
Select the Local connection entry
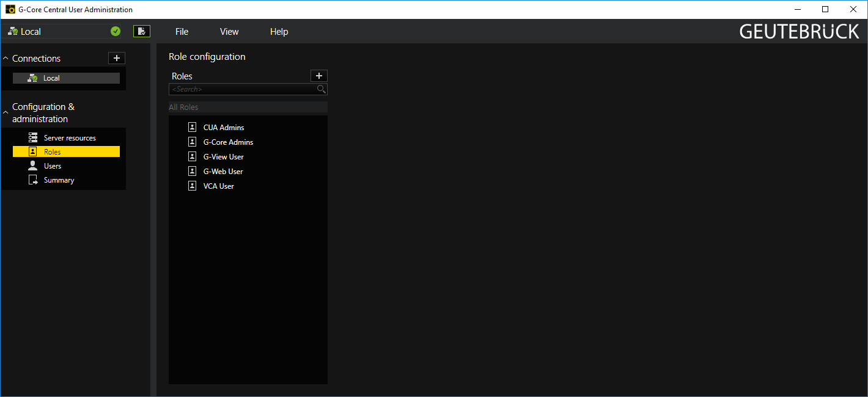(x=66, y=78)
